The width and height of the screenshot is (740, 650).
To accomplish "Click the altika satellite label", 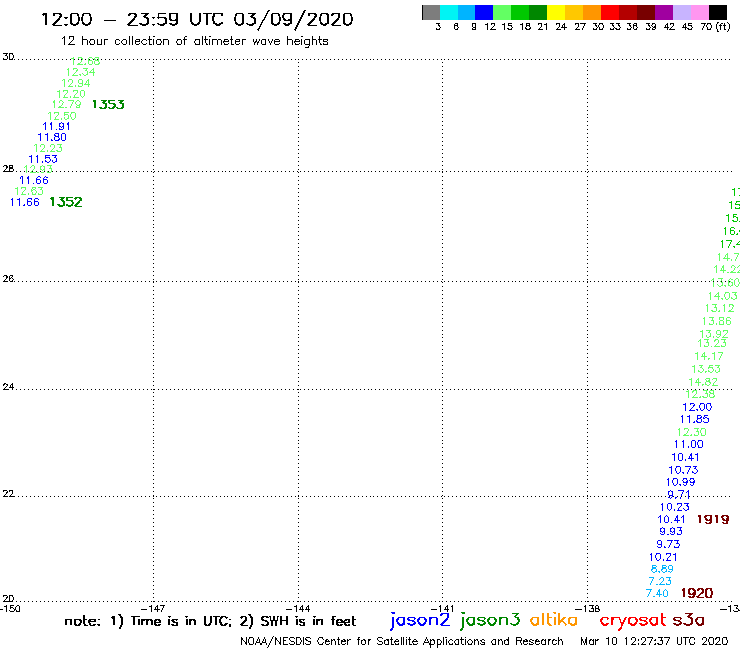I will pos(554,619).
